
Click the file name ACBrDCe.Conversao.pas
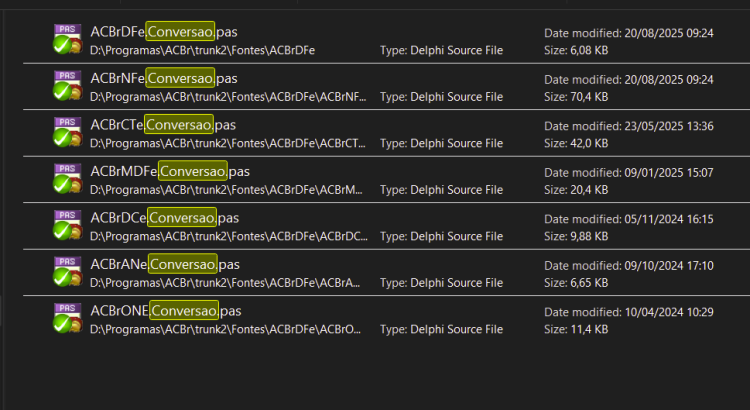click(x=165, y=217)
